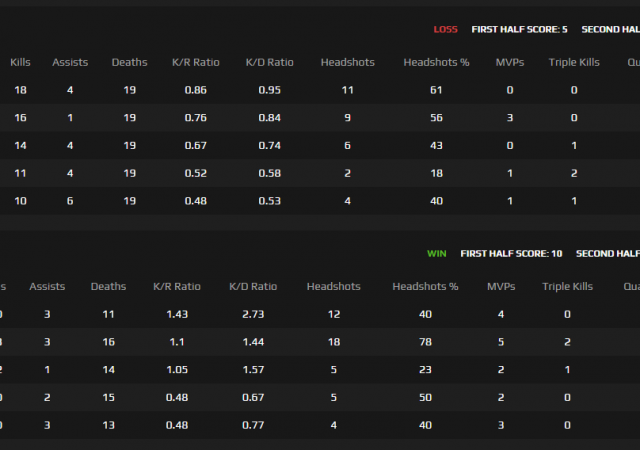Click the Deaths header in the top table
Screen dimensions: 640x450
129,62
